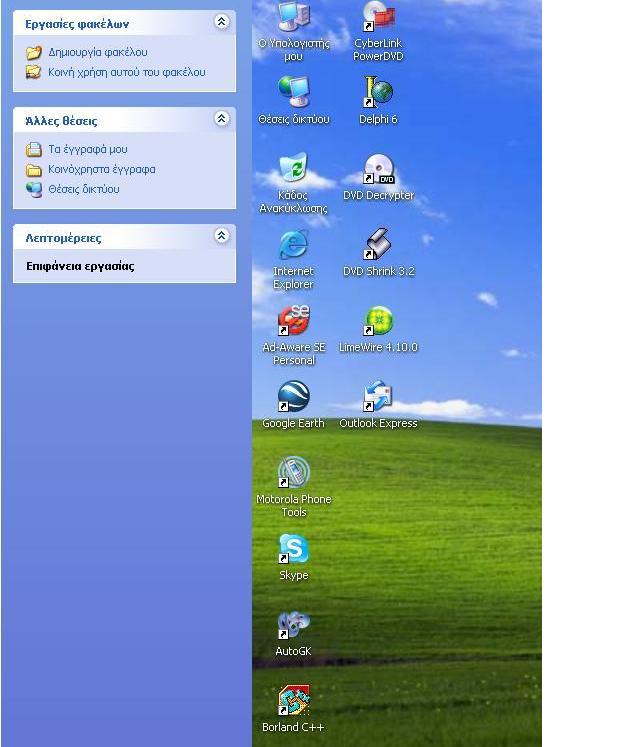Click the new folder icon beside Δημιουργία φακέλου

coord(34,52)
